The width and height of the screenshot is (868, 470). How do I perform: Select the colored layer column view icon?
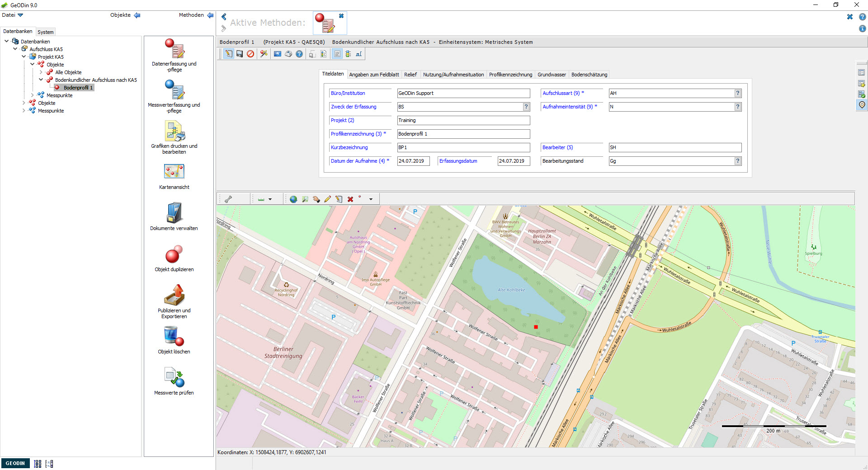coord(348,54)
